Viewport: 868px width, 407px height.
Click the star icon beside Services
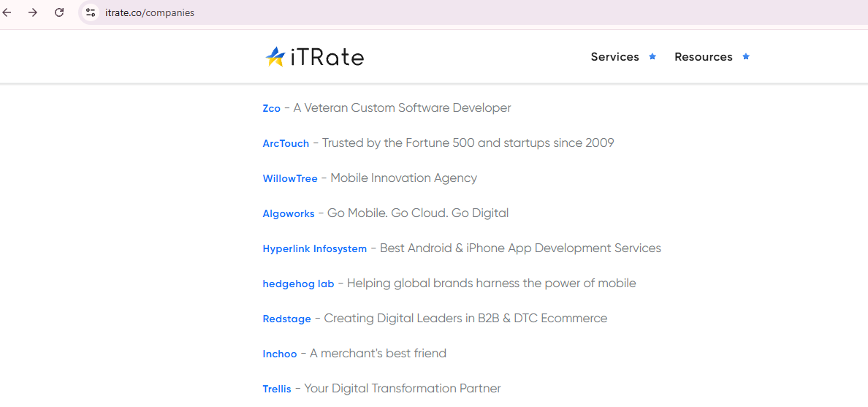pyautogui.click(x=652, y=57)
